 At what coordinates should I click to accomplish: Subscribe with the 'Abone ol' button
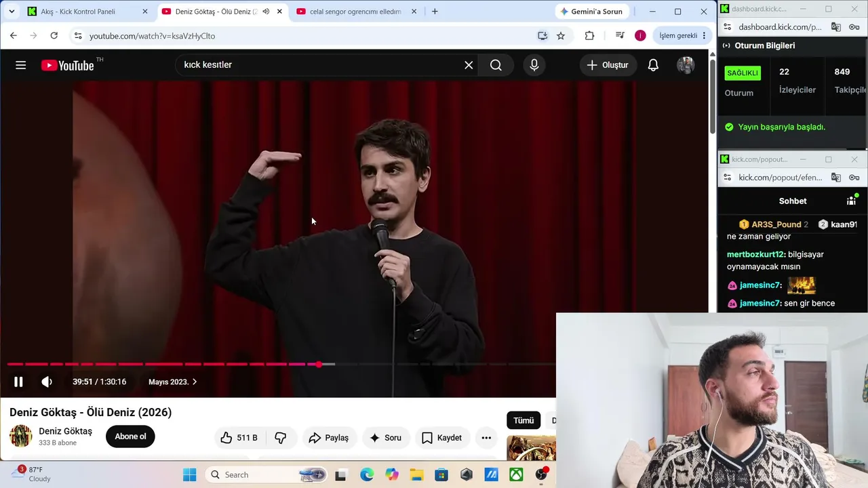[x=130, y=436]
